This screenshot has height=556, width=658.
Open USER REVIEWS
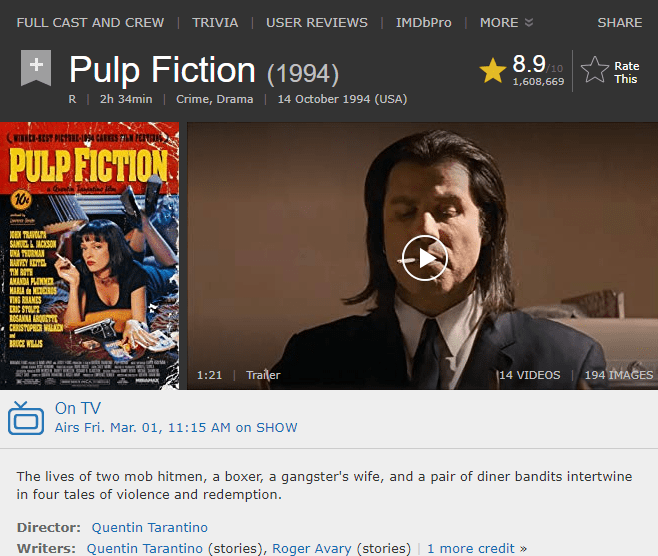pyautogui.click(x=316, y=22)
